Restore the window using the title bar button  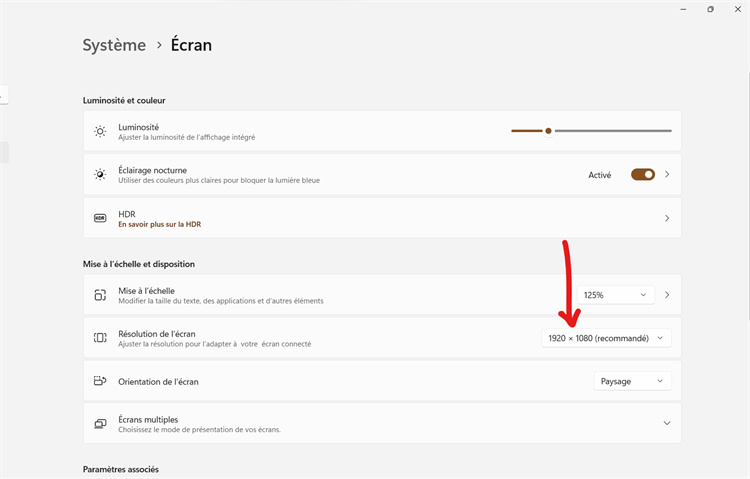click(711, 9)
